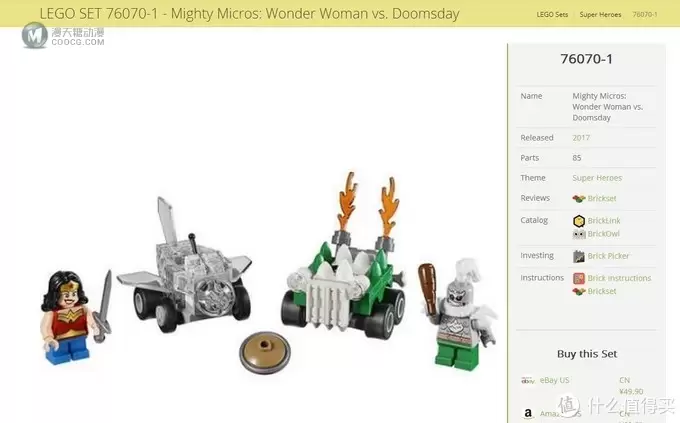The height and width of the screenshot is (423, 680).
Task: Click the Brick Picker investing icon
Action: tap(579, 256)
